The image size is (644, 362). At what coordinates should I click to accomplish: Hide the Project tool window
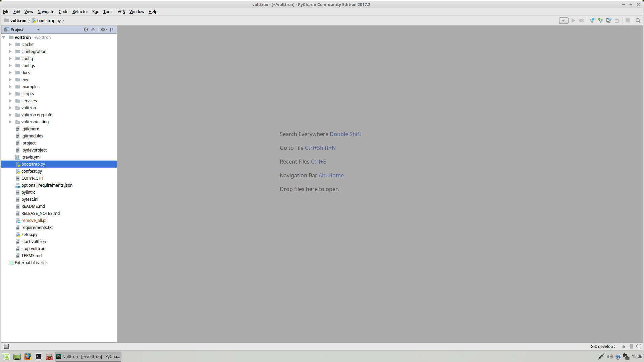(112, 29)
